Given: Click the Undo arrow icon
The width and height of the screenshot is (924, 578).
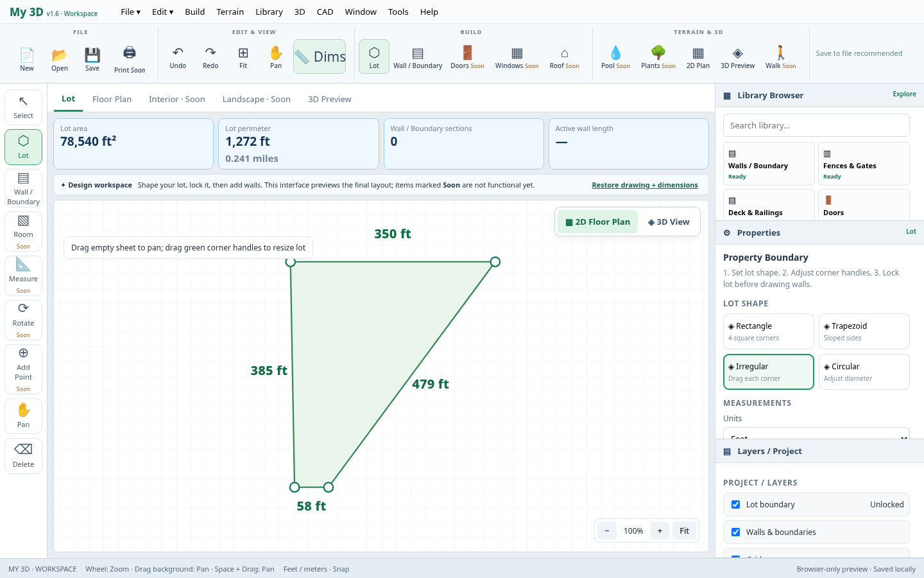Looking at the screenshot, I should pyautogui.click(x=178, y=53).
